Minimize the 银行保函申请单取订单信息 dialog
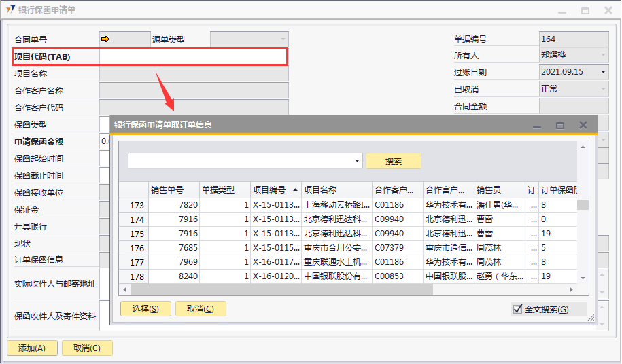The image size is (622, 364). pyautogui.click(x=537, y=125)
